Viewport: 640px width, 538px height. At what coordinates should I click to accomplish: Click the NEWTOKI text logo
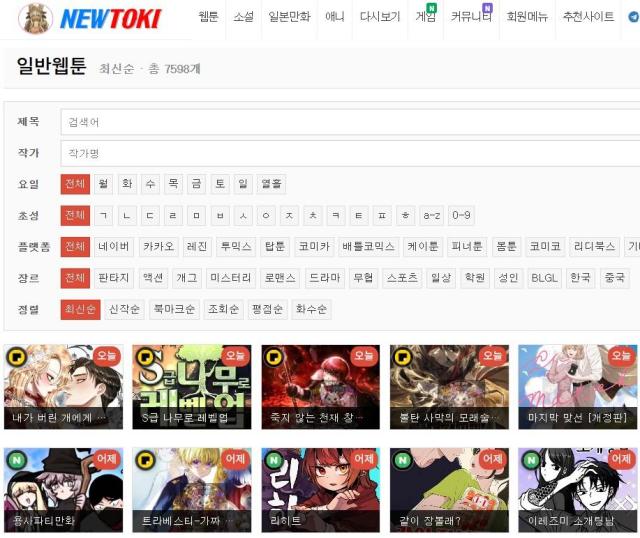pyautogui.click(x=111, y=20)
